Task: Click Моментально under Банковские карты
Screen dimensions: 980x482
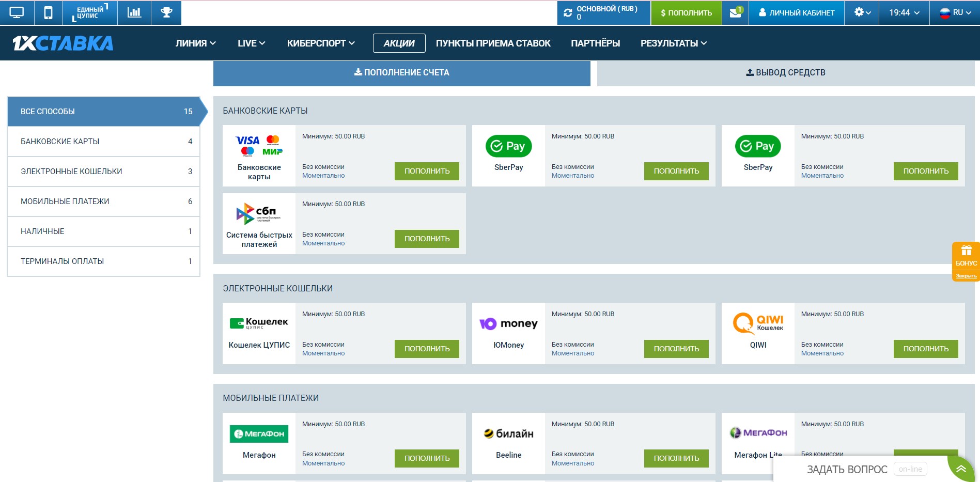Action: point(323,176)
